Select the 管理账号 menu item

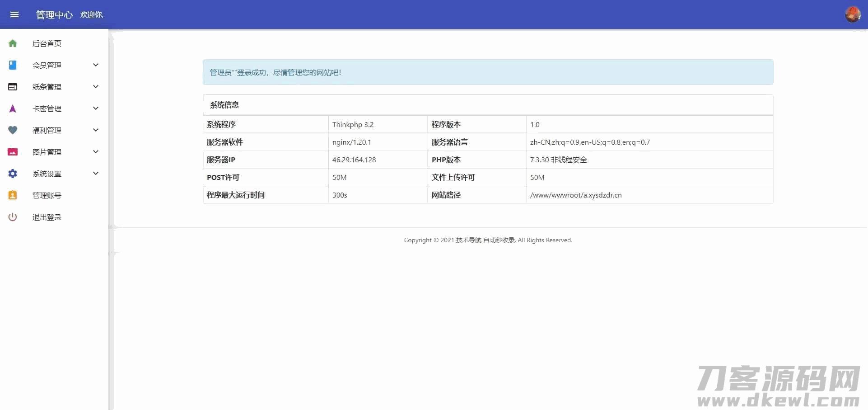click(x=47, y=195)
